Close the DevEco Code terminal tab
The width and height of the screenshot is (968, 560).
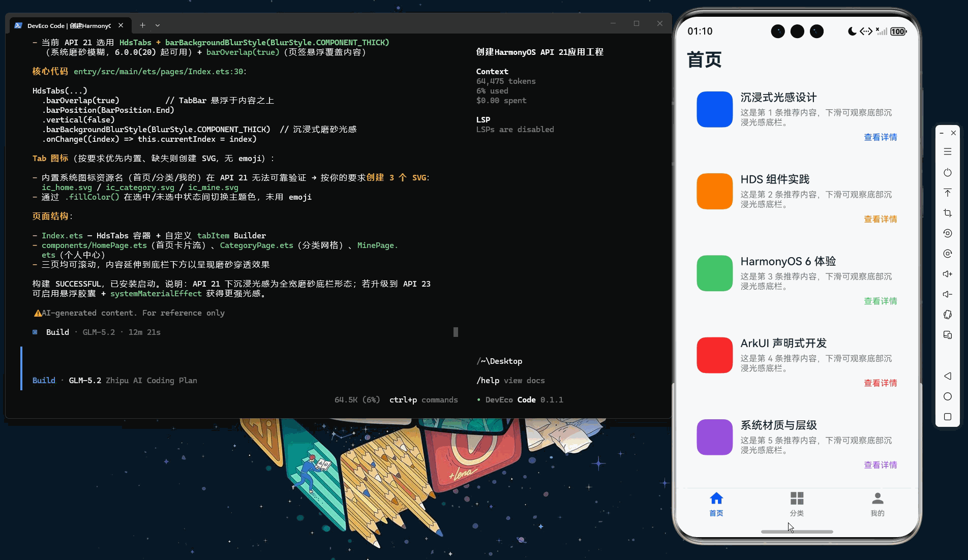tap(120, 25)
